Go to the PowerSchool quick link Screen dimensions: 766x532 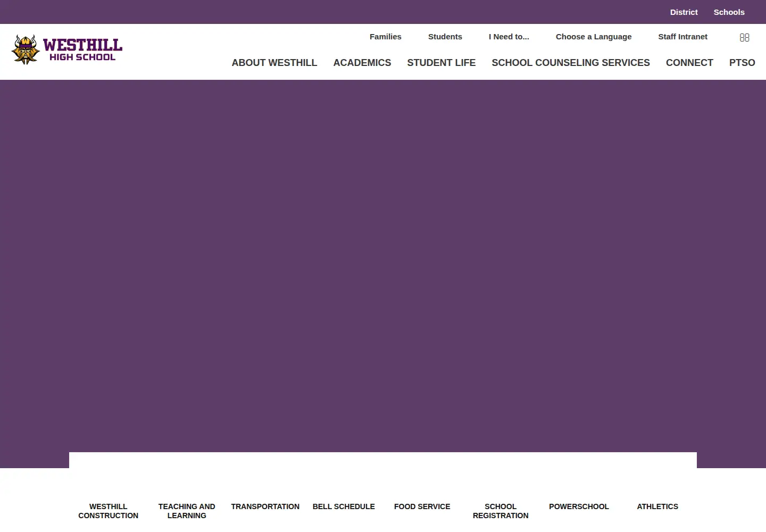(579, 506)
